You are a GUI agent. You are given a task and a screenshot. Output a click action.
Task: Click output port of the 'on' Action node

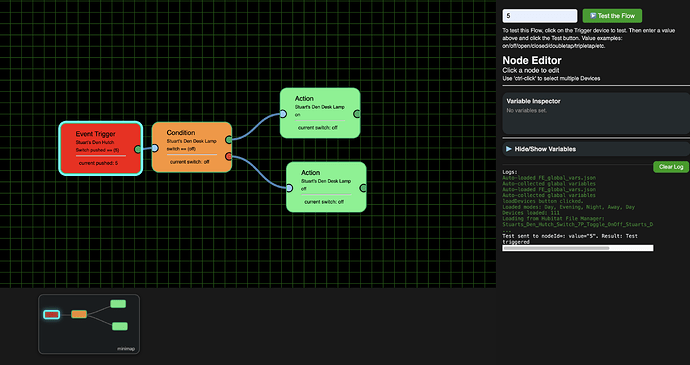click(357, 114)
